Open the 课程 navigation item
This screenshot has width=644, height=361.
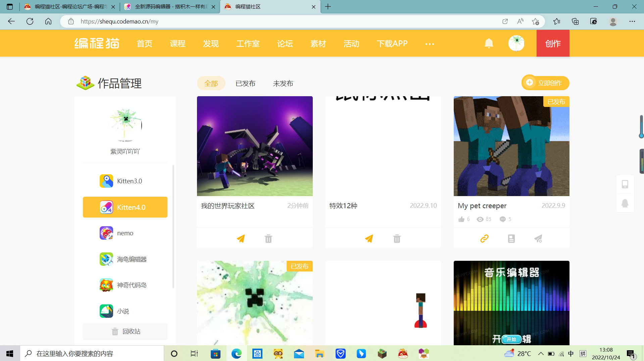click(178, 44)
